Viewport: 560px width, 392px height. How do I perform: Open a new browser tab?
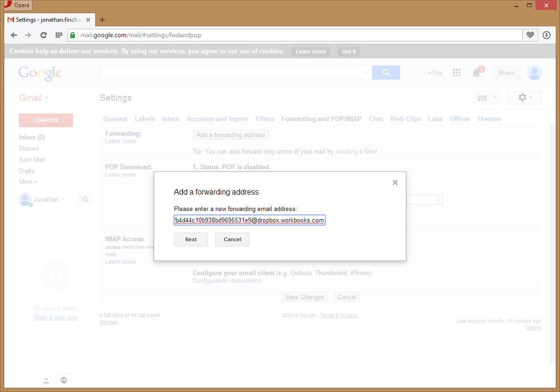102,20
